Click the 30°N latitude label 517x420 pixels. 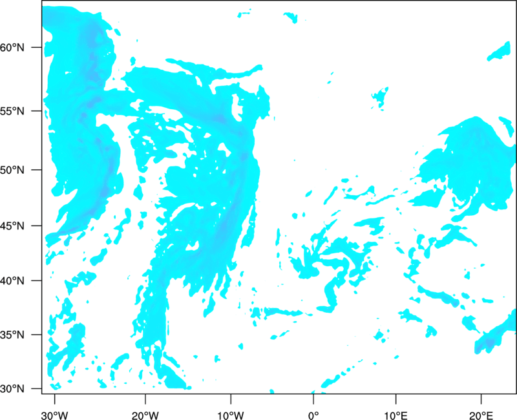(12, 389)
